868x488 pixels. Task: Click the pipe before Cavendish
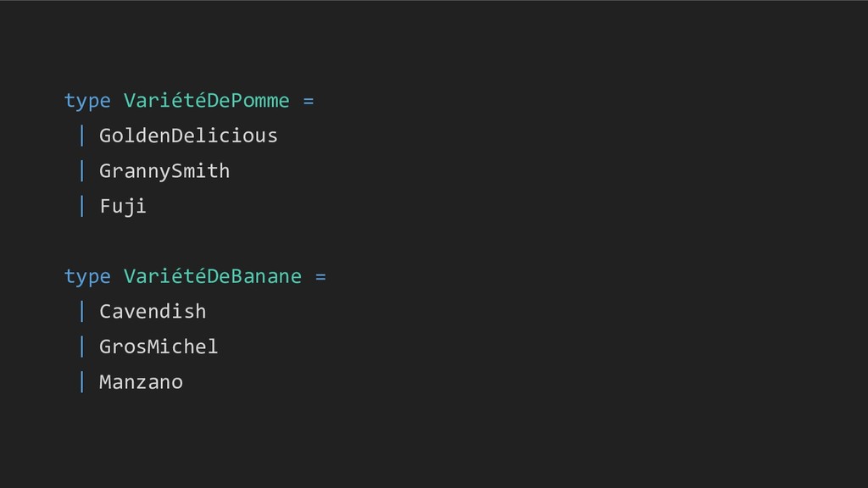[82, 312]
